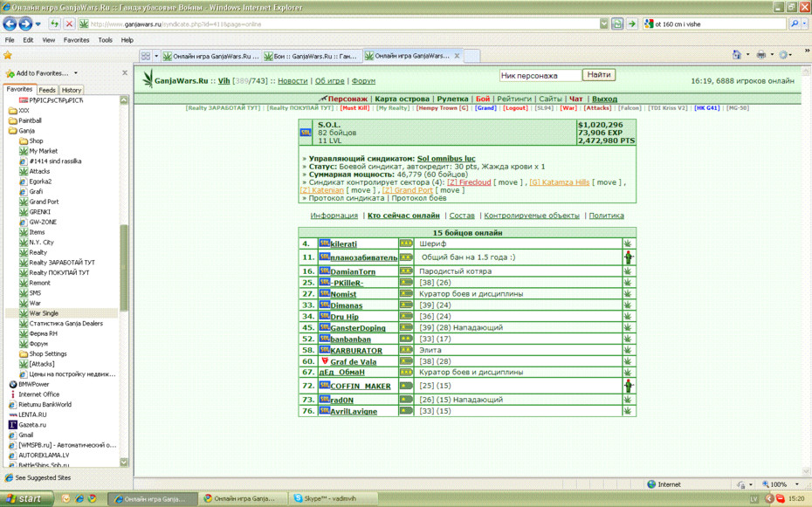
Task: Click the soldier icon in the планозабиватель row
Action: coord(628,257)
